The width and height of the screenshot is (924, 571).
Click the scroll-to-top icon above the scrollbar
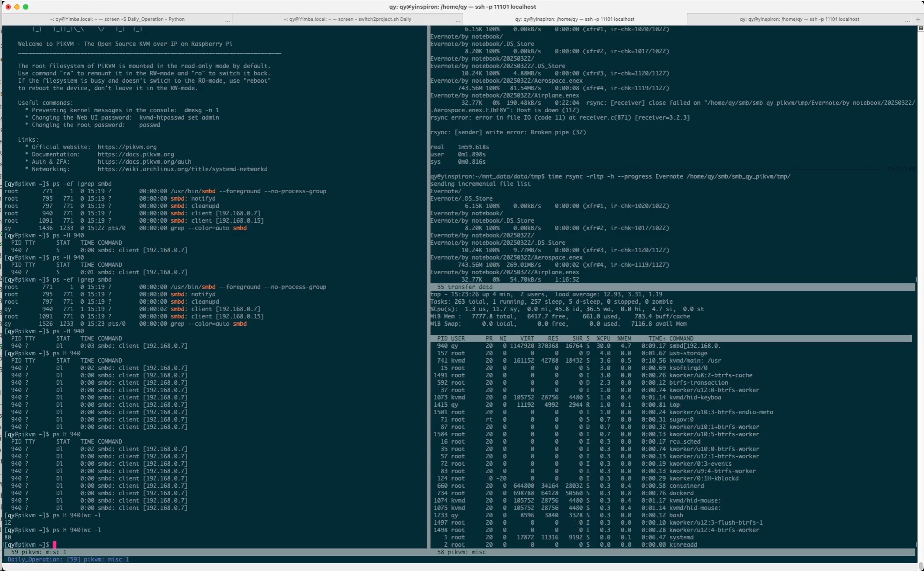[921, 28]
